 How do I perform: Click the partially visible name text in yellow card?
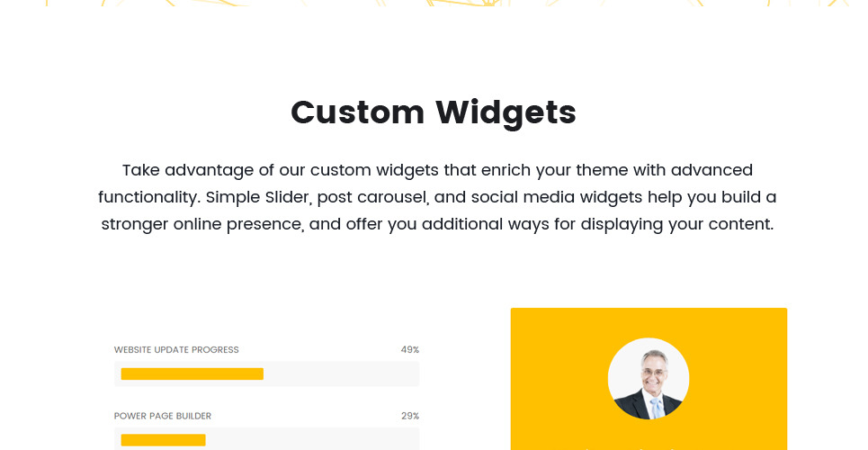(x=632, y=448)
